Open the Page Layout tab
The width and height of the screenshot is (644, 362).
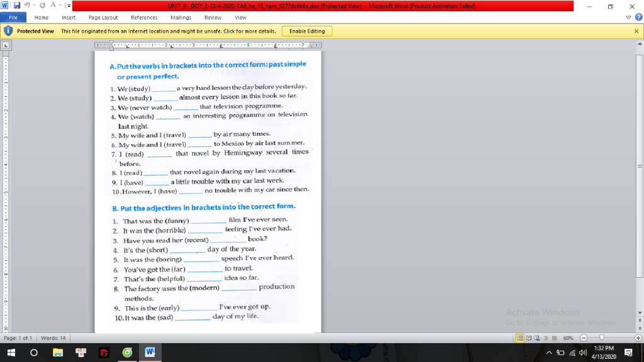103,18
